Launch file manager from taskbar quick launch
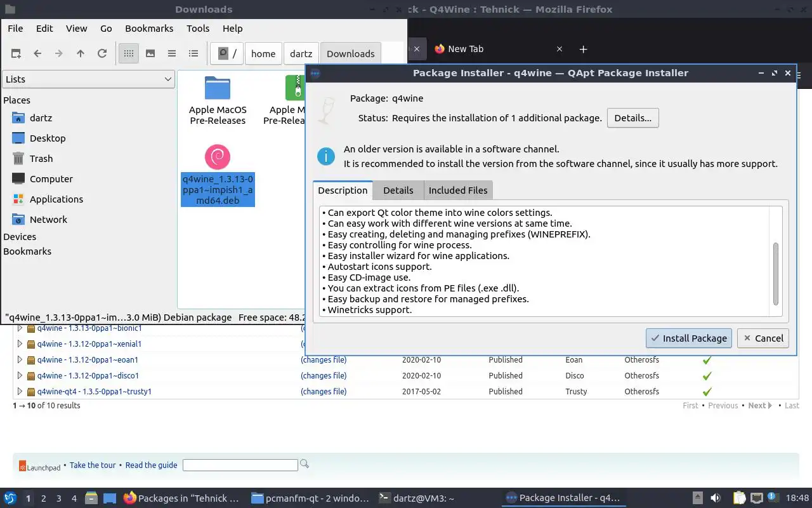Viewport: 812px width, 508px height. click(91, 498)
